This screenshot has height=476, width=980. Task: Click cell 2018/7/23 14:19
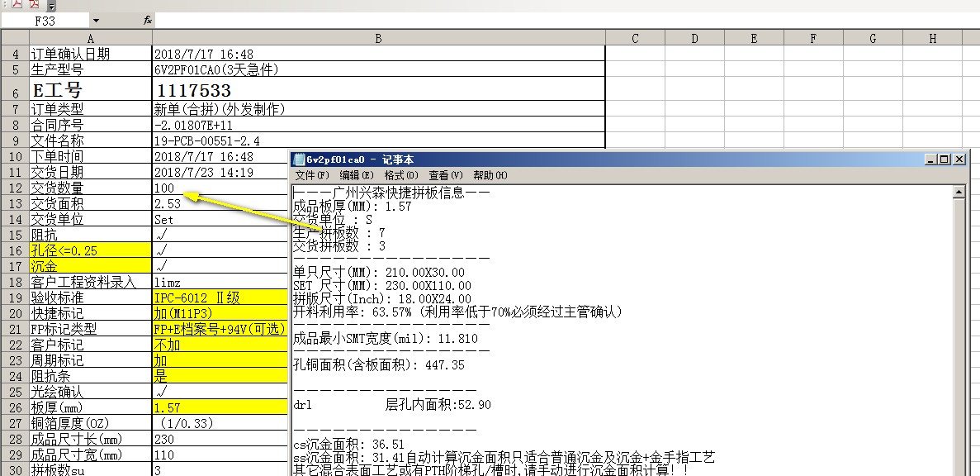(x=220, y=172)
